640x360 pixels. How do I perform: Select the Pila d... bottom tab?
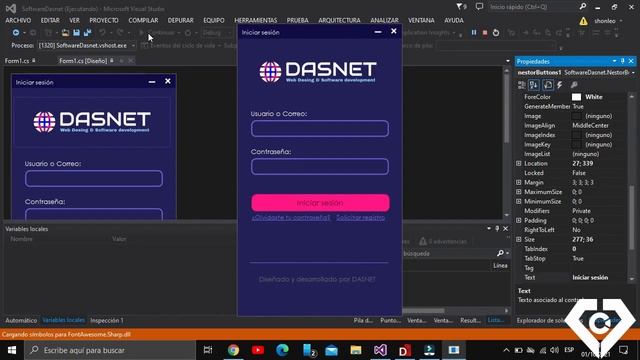tap(363, 320)
